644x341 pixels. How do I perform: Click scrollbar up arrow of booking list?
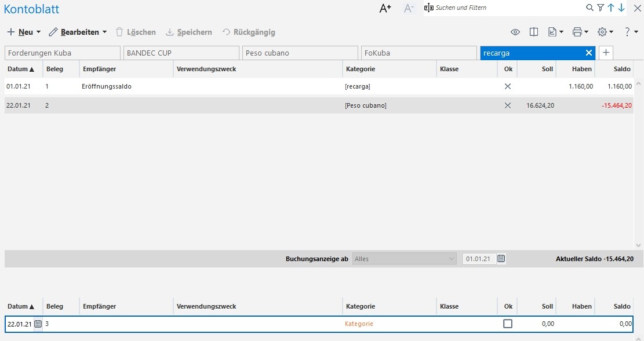point(638,83)
